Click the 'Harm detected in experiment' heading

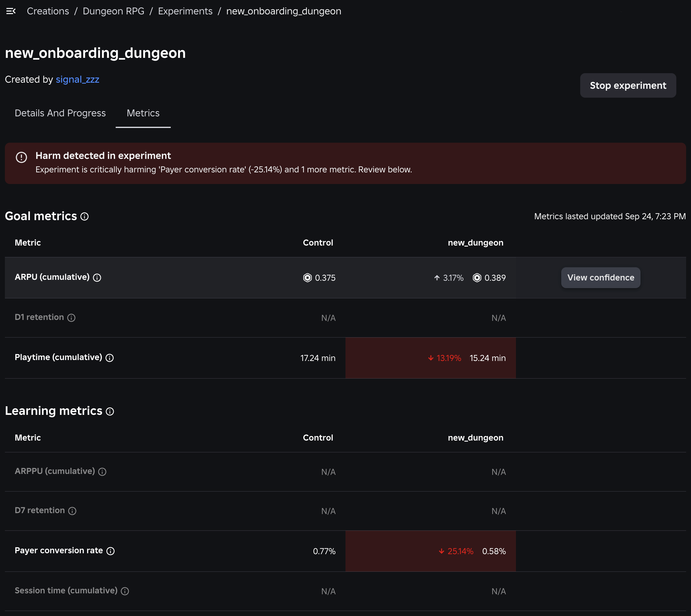103,156
